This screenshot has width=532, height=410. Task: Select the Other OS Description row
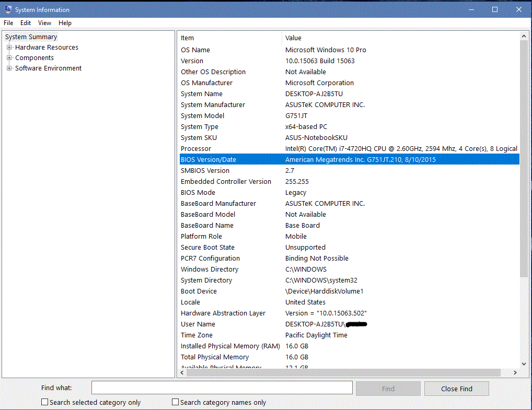point(349,72)
